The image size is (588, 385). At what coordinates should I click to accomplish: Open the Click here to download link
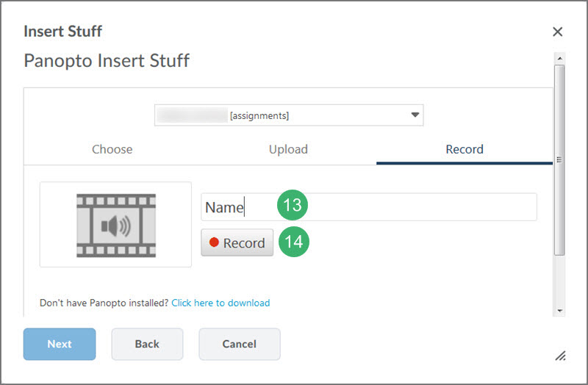pyautogui.click(x=220, y=303)
